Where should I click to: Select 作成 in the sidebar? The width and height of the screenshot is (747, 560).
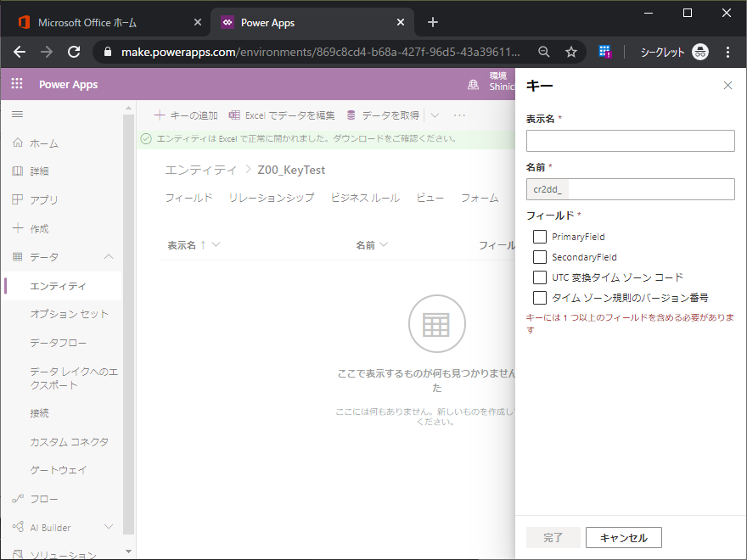(x=39, y=228)
